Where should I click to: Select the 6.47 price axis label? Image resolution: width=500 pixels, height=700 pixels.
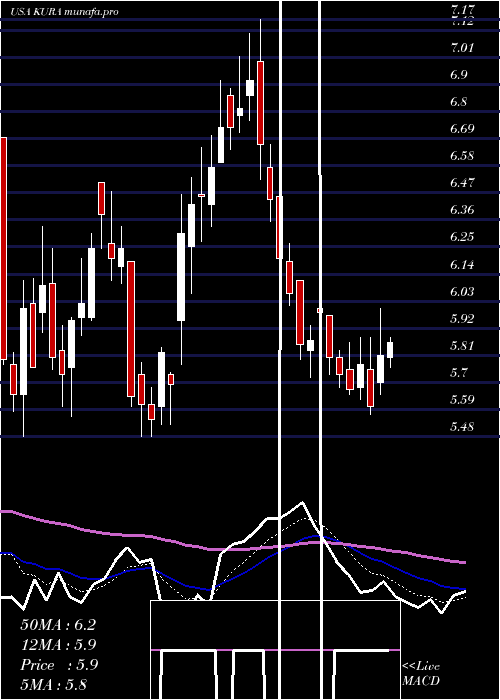463,183
